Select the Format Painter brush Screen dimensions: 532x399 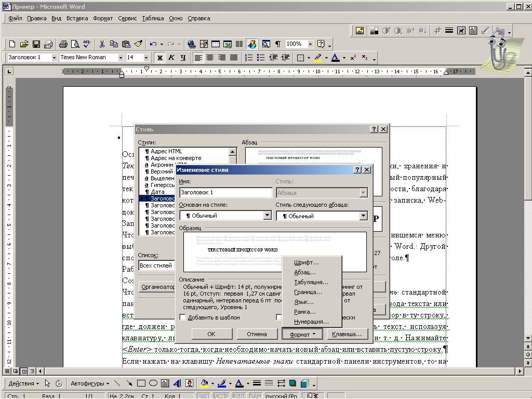138,44
